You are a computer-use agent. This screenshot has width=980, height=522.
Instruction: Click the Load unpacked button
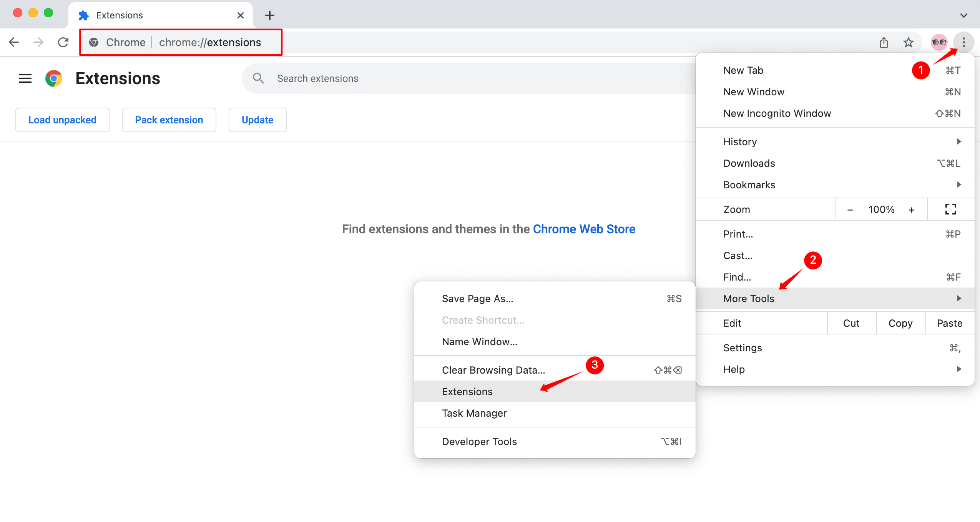62,119
